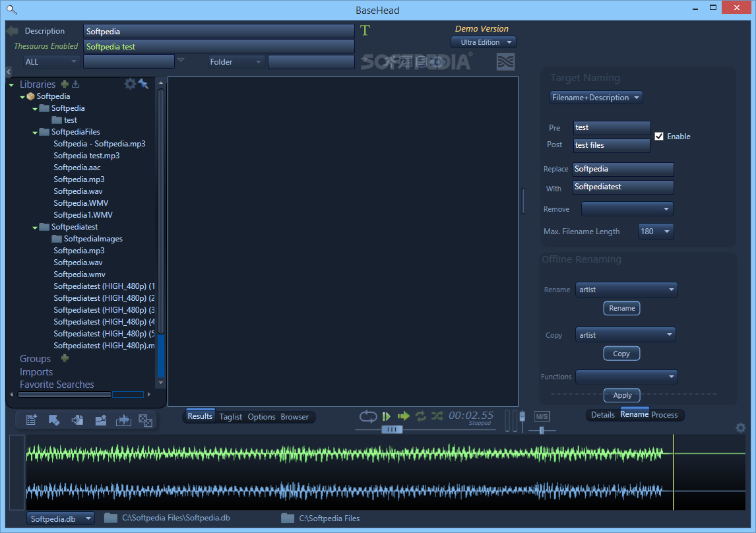Click the back arrow beside Description

12,31
